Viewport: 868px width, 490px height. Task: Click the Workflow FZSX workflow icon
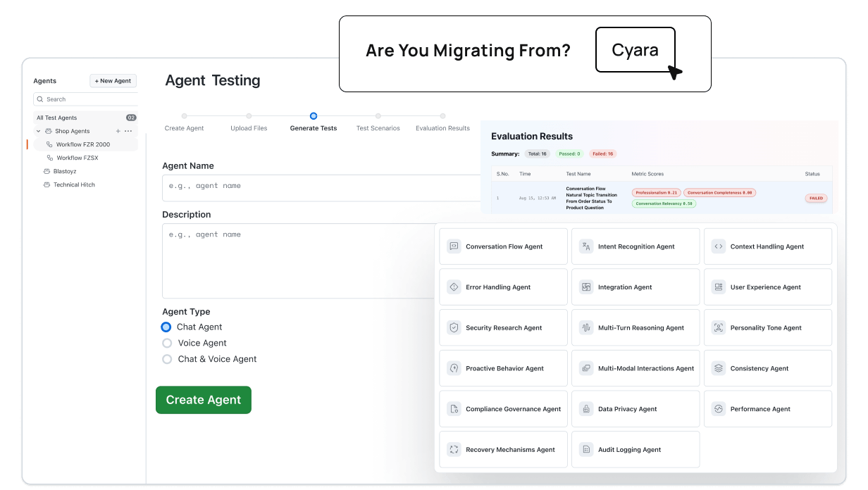50,158
